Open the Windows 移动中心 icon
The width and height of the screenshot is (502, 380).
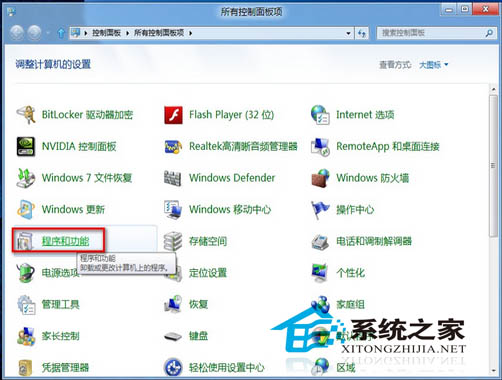[x=173, y=209]
